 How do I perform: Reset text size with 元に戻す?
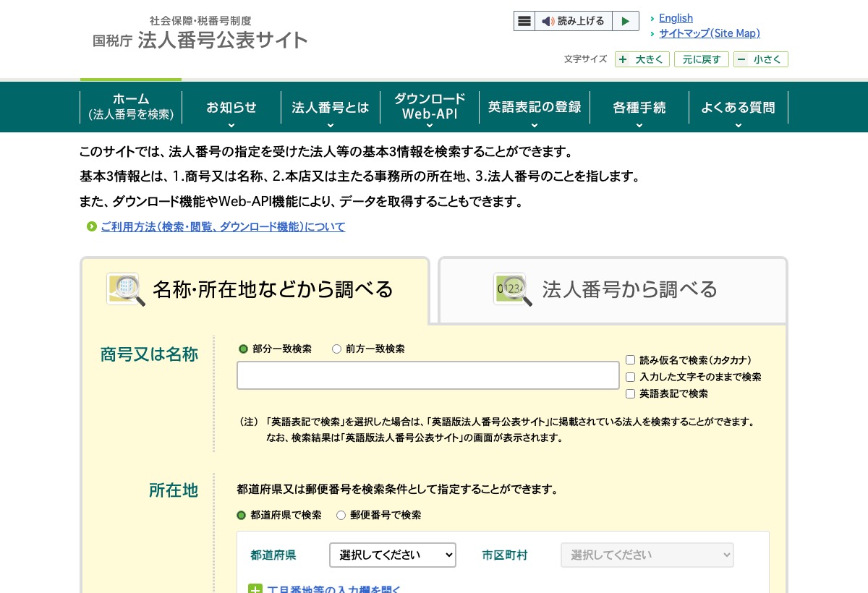click(702, 59)
